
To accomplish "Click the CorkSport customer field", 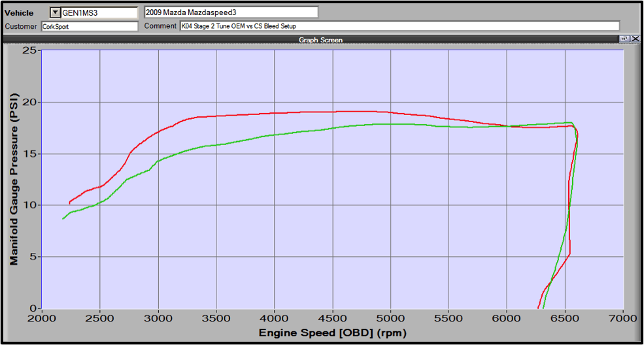I will pyautogui.click(x=90, y=26).
